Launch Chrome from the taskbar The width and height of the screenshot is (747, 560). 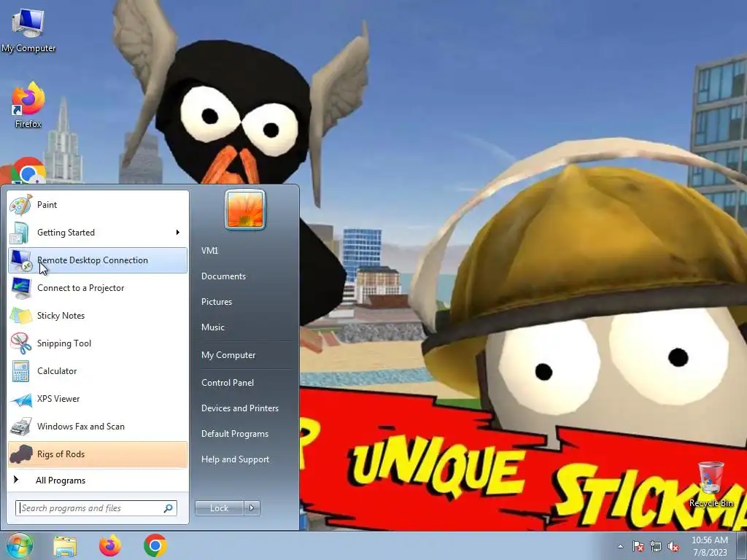coord(155,545)
